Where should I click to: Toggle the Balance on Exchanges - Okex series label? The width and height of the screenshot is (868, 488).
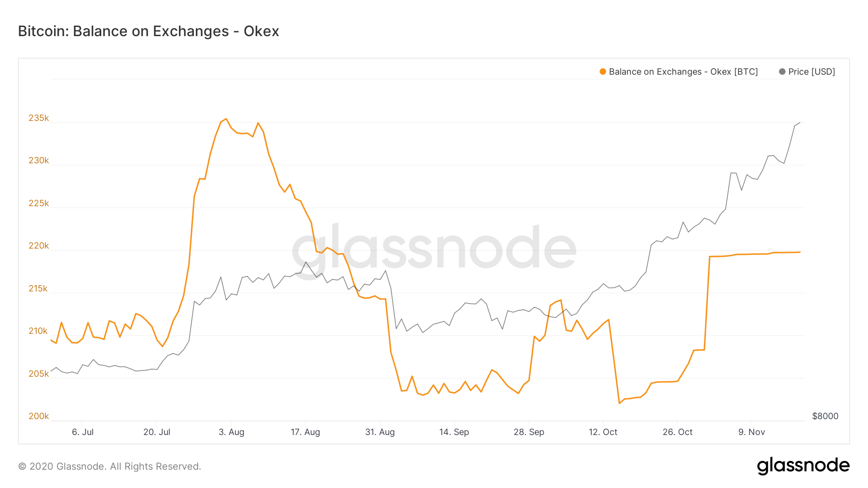pyautogui.click(x=683, y=72)
